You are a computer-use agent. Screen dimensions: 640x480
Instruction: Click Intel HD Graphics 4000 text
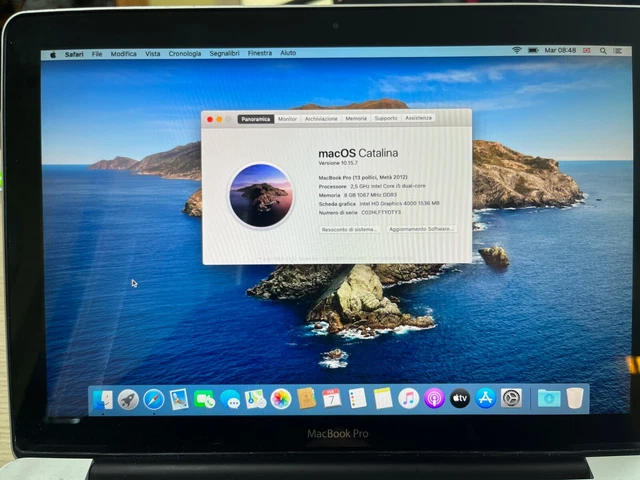(399, 203)
